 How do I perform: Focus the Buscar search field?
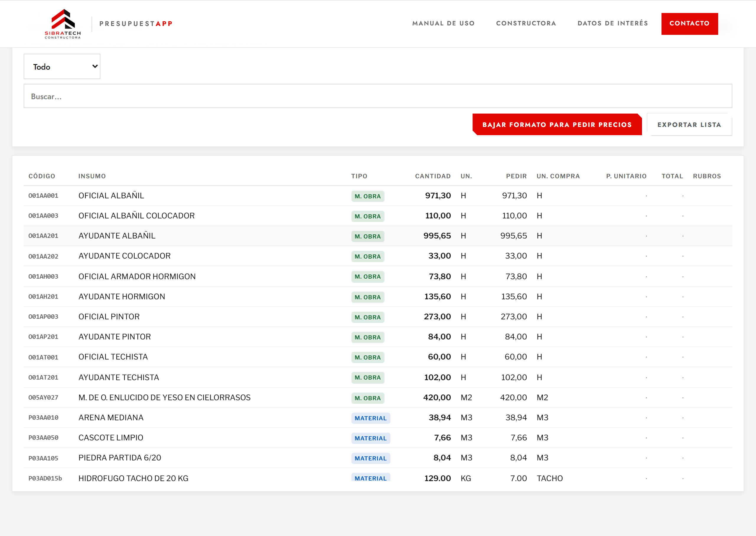378,96
